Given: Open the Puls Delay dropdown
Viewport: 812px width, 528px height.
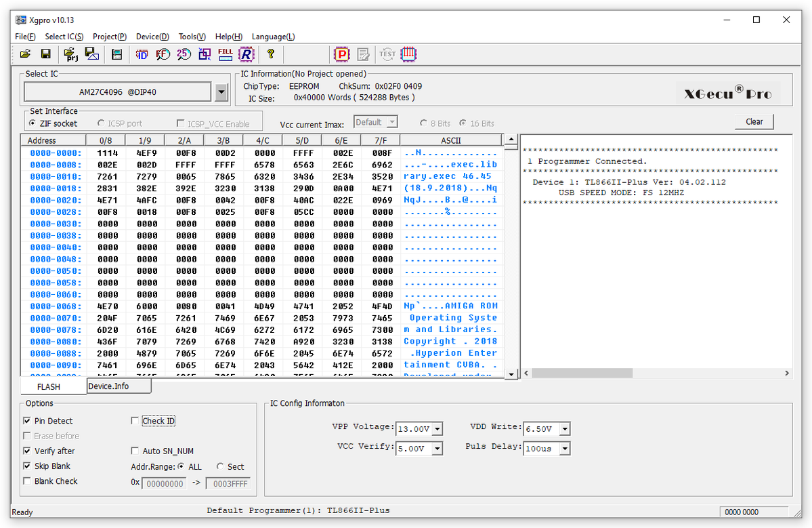Looking at the screenshot, I should (565, 449).
